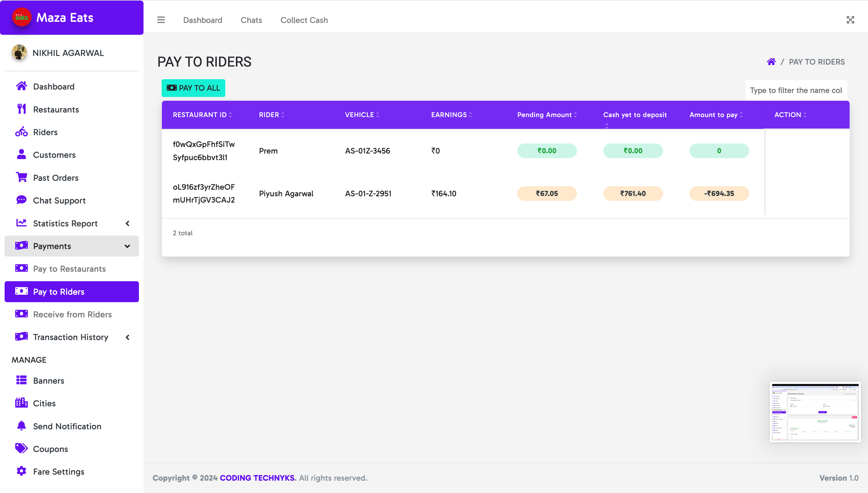Switch to the Chats menu item
The height and width of the screenshot is (493, 868).
pyautogui.click(x=251, y=20)
